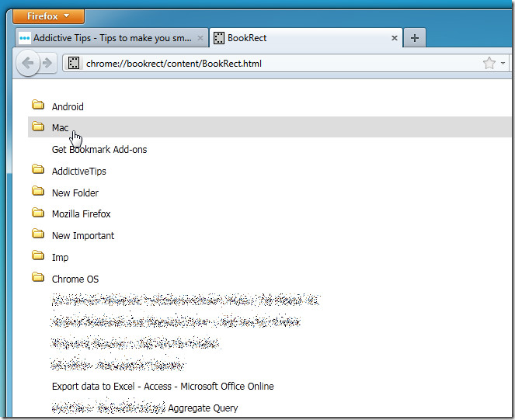Switch to the Addictive Tips tab
Screen dimensions: 515x420
click(x=112, y=38)
